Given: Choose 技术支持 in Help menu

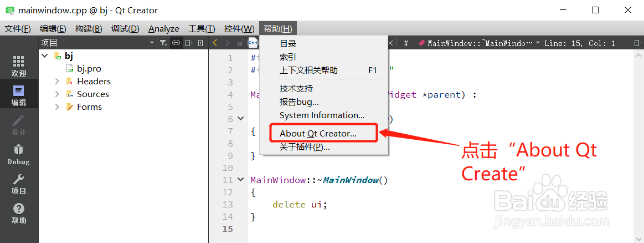Looking at the screenshot, I should [323, 88].
